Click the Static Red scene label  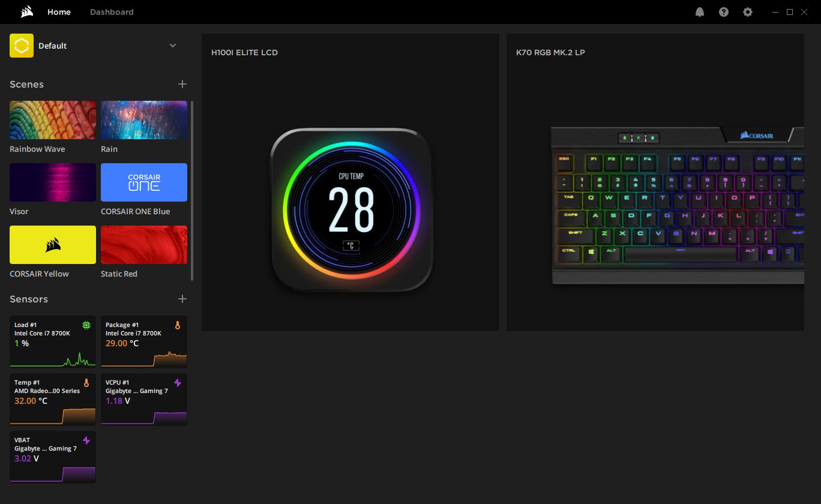[119, 274]
